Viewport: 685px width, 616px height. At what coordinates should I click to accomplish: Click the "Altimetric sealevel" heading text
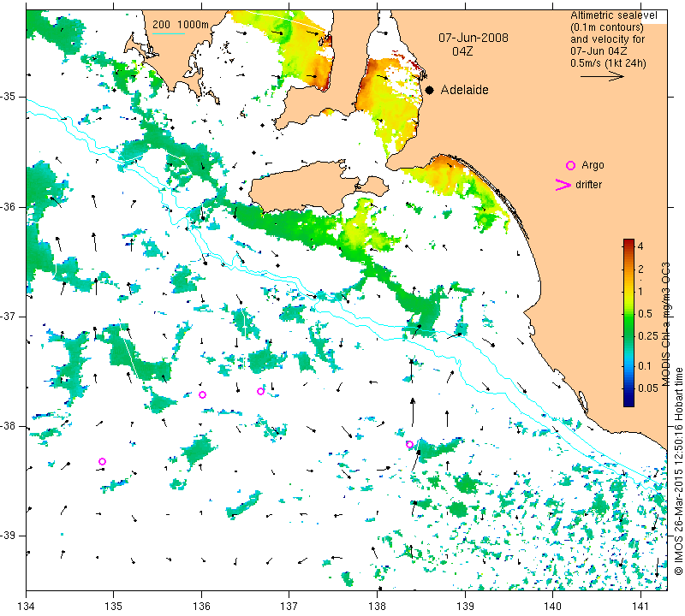point(613,15)
